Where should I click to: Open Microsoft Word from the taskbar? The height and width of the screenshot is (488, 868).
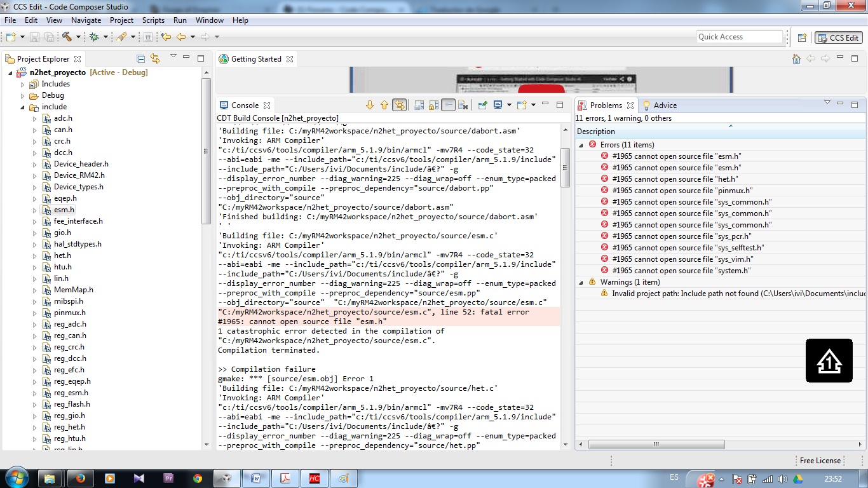tap(256, 478)
